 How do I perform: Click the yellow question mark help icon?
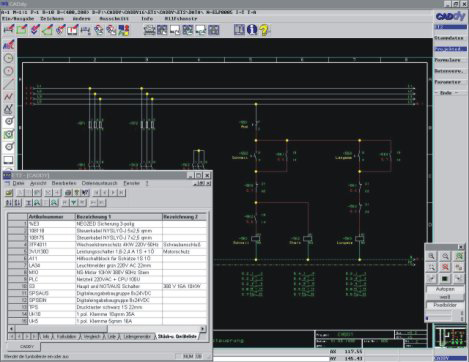point(265,30)
